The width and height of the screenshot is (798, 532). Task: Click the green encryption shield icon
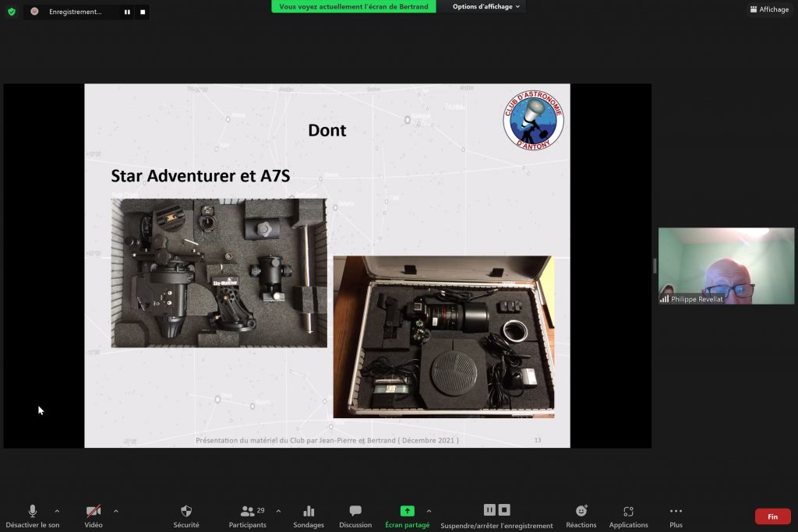tap(12, 12)
